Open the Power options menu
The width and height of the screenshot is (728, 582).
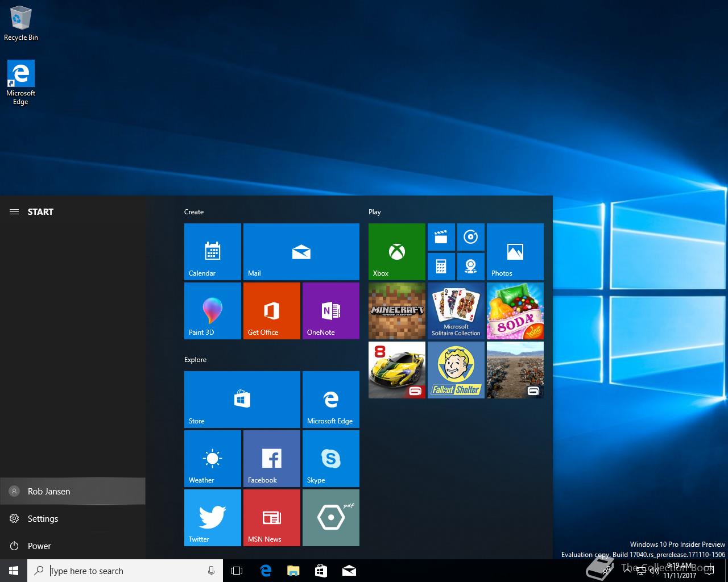[73, 546]
